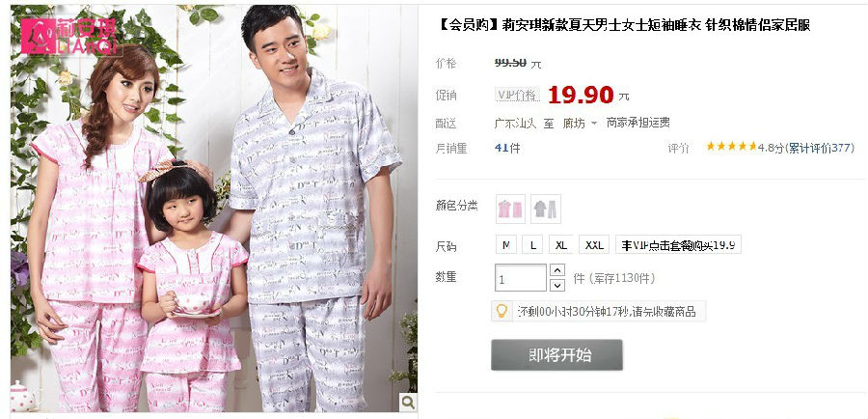Select the gray pajama color option
The image size is (868, 419).
(x=546, y=209)
